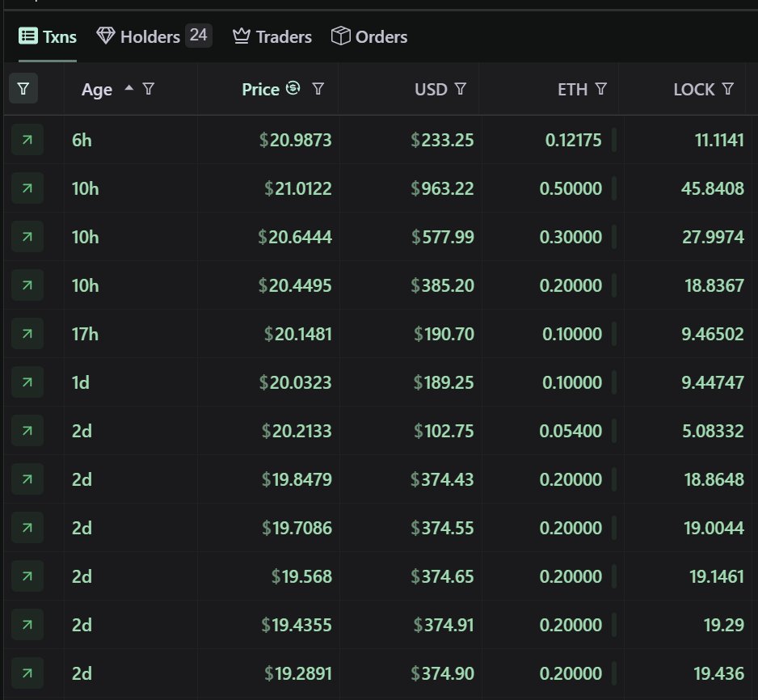Click the ETH value 0.12175
758x700 pixels.
573,140
